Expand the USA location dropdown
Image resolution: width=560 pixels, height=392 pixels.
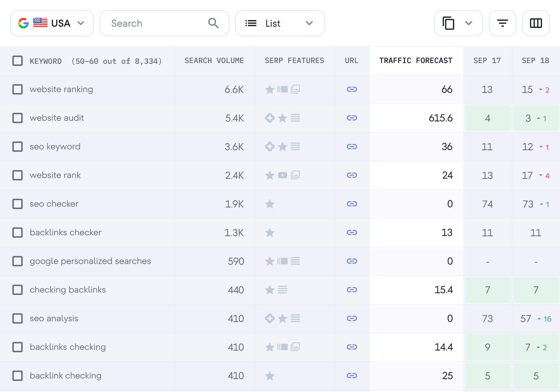[81, 23]
